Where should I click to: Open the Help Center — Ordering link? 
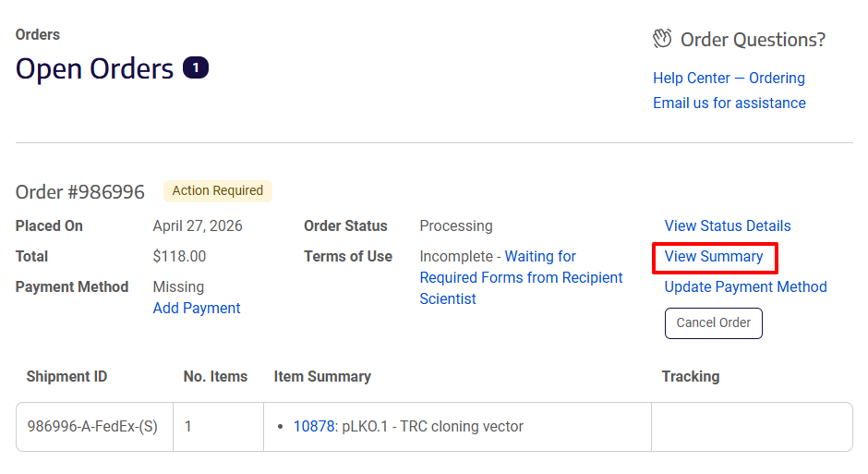click(x=729, y=79)
